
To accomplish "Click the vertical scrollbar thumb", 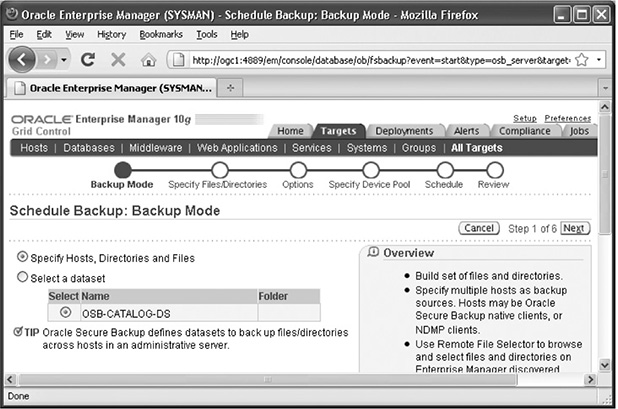I will [605, 175].
